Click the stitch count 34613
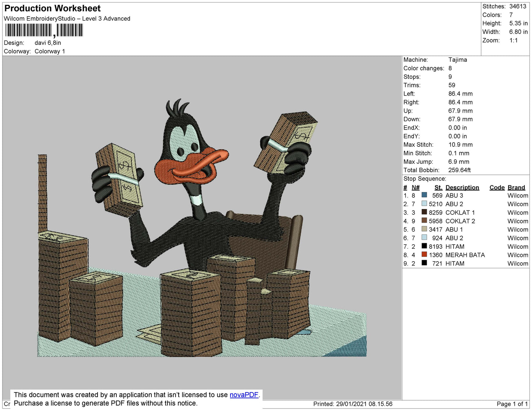The image size is (532, 411). (518, 7)
